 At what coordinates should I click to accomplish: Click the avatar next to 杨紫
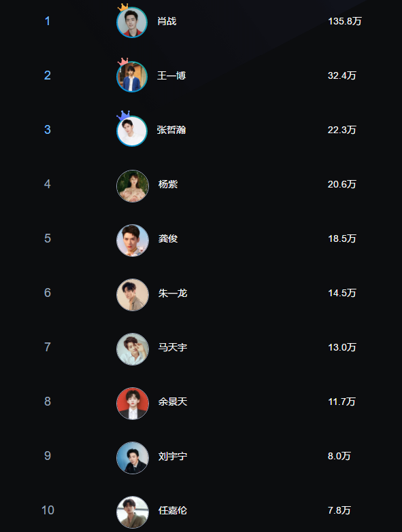[x=133, y=186]
